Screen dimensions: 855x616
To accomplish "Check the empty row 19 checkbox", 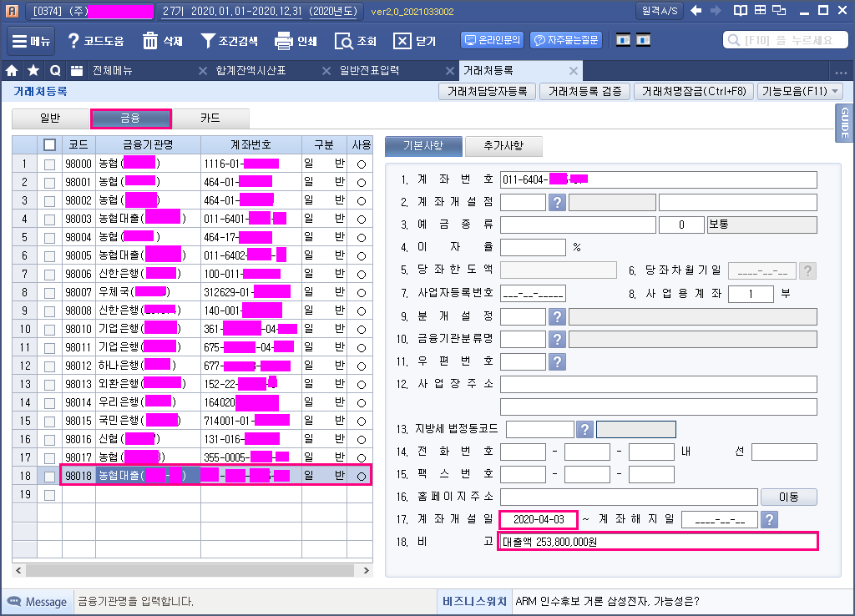I will [49, 495].
